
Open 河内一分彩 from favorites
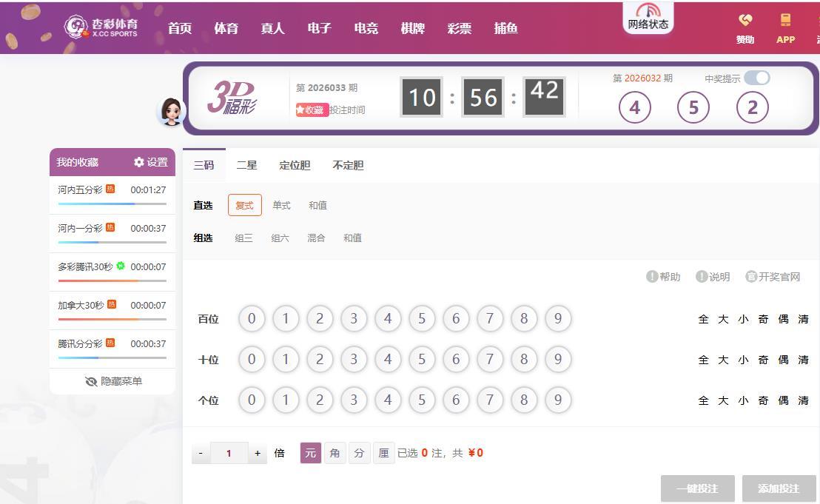click(x=112, y=233)
